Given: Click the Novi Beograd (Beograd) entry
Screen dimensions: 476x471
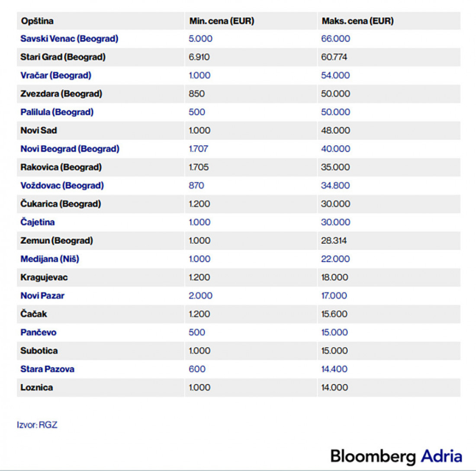Looking at the screenshot, I should coord(70,149).
